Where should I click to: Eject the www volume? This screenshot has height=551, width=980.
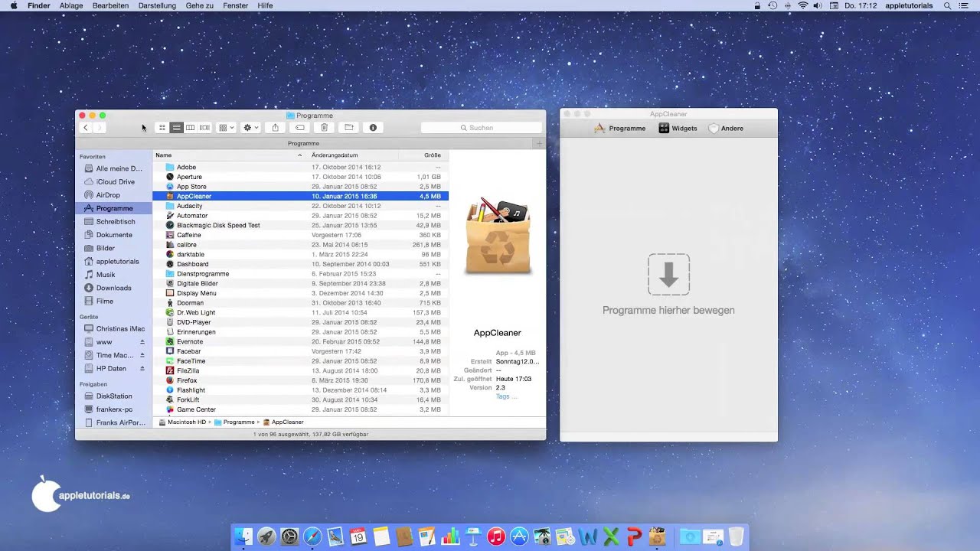tap(142, 342)
